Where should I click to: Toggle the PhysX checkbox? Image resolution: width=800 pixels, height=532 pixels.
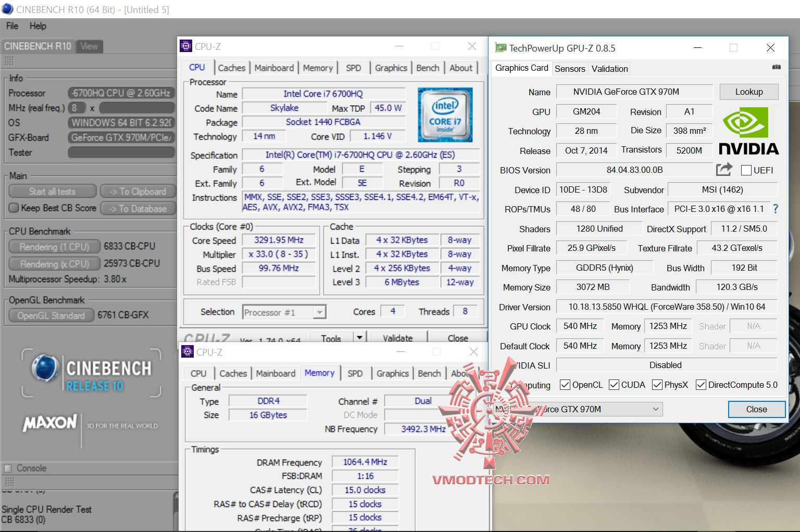[657, 385]
